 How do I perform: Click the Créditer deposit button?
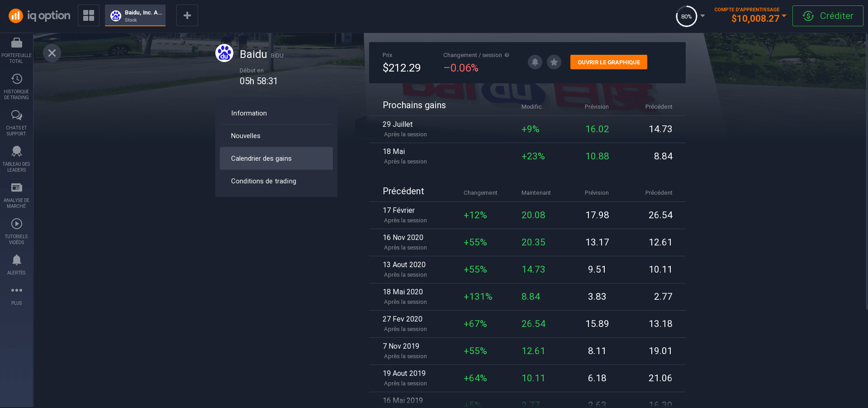tap(828, 16)
